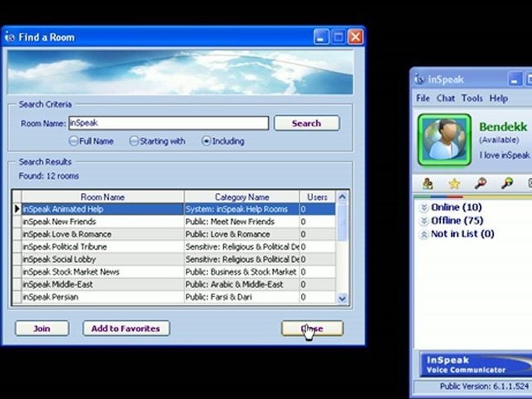Click the add contacts people icon in inSpeak toolbar
This screenshot has height=399, width=532.
pyautogui.click(x=428, y=183)
